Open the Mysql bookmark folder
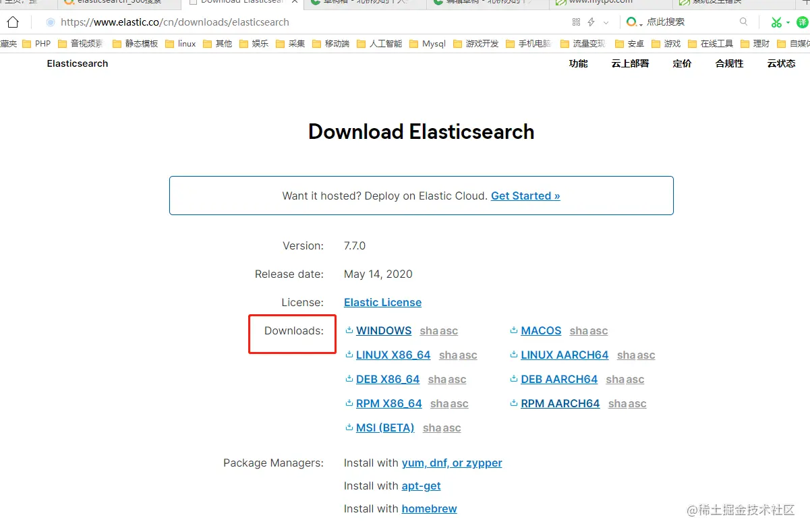 [427, 44]
